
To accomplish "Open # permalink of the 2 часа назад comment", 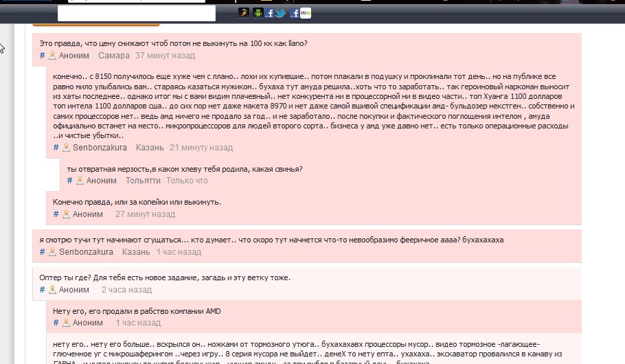I will coord(42,290).
